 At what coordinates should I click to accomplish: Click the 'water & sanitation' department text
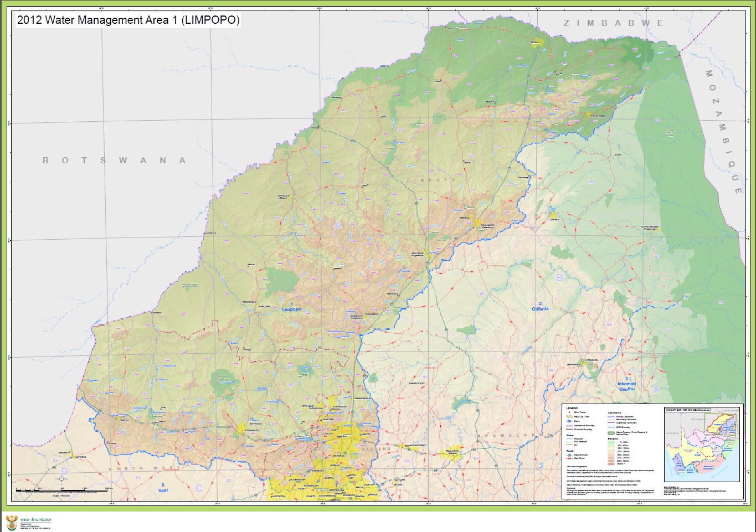(x=36, y=520)
